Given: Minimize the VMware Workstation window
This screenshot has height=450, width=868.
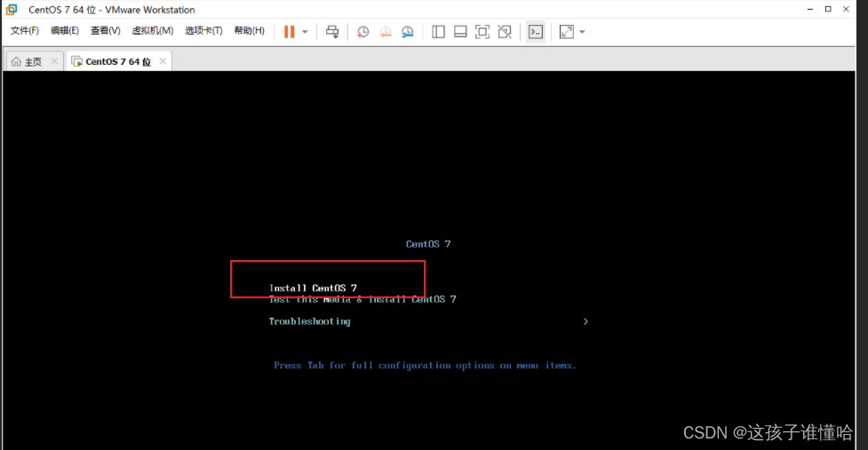Looking at the screenshot, I should (810, 9).
